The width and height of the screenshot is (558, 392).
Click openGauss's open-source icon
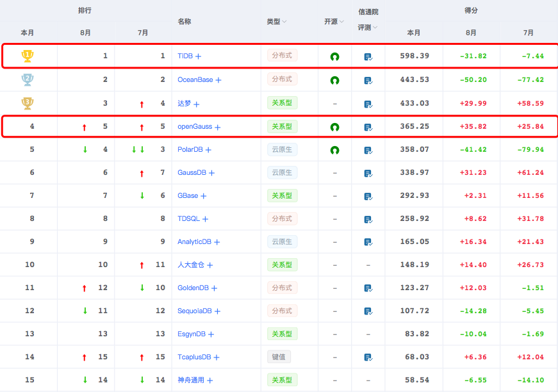[334, 127]
